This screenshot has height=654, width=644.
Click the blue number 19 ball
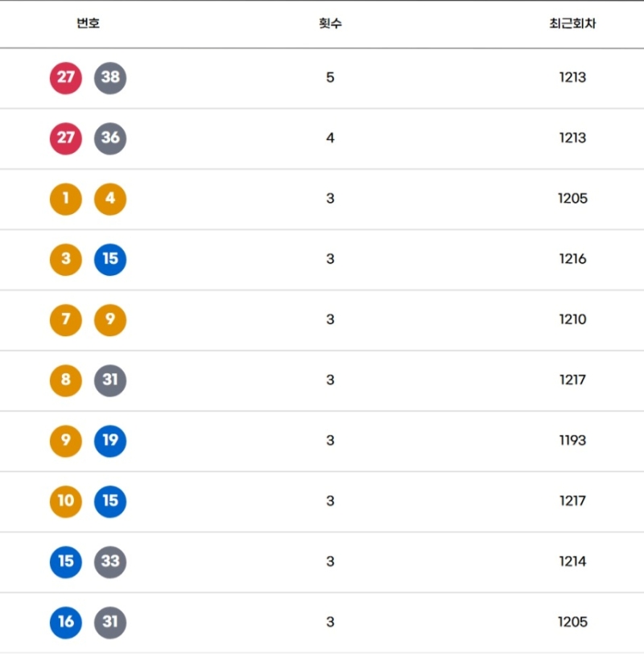click(110, 440)
